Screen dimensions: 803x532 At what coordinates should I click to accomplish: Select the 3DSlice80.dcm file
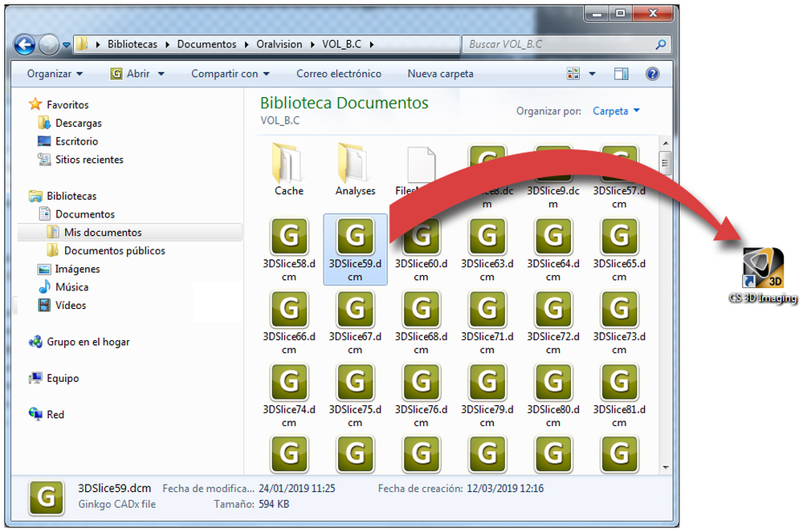[552, 382]
